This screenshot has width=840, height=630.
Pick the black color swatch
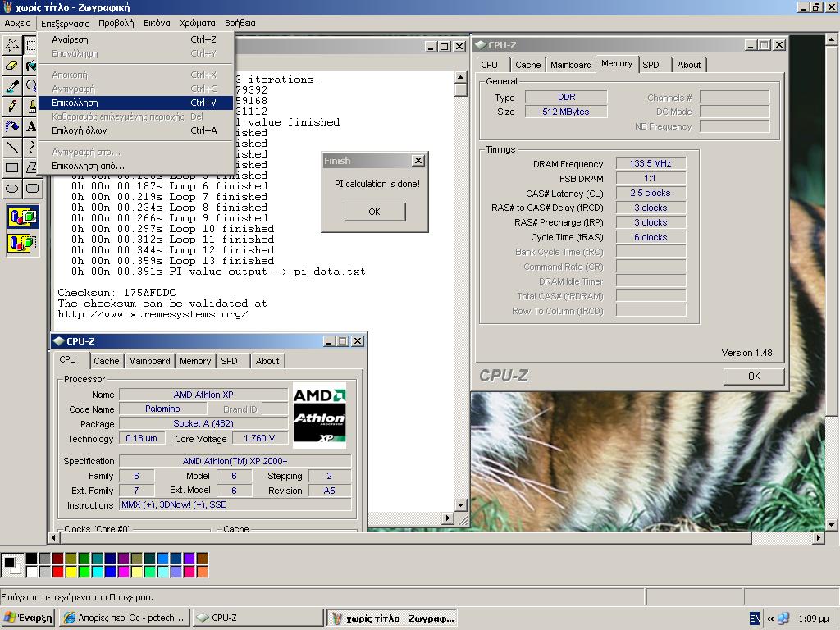pos(32,558)
